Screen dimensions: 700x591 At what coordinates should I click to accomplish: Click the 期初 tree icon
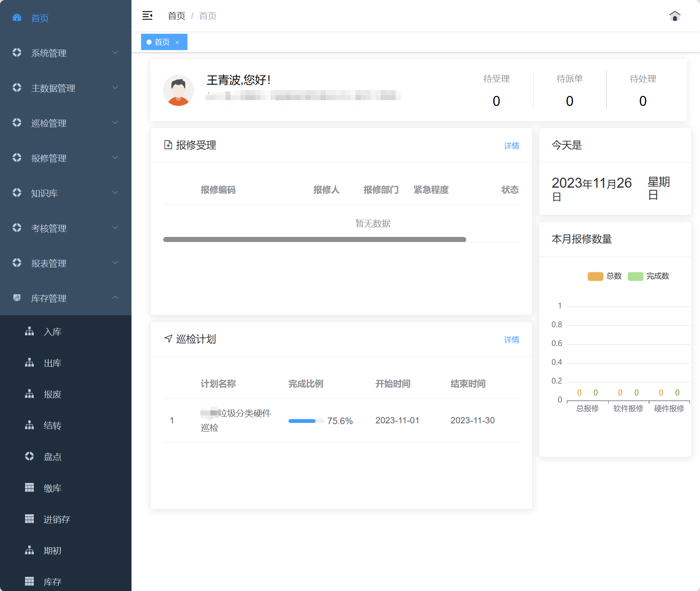tap(29, 550)
